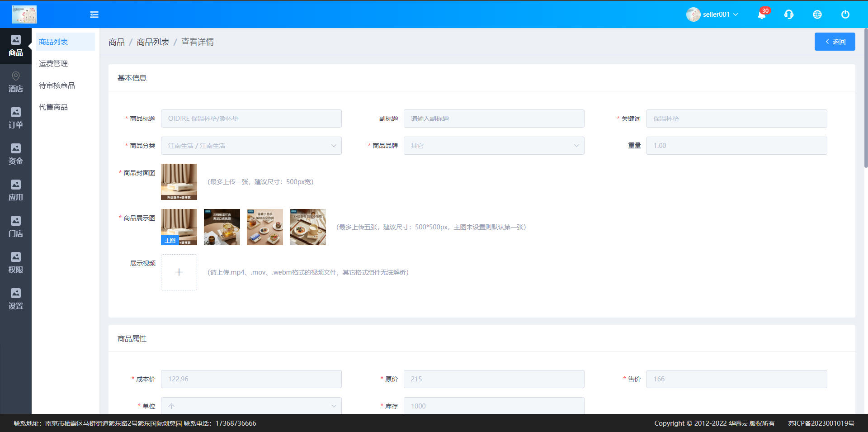
Task: Expand the 商品品牌 dropdown
Action: (494, 146)
